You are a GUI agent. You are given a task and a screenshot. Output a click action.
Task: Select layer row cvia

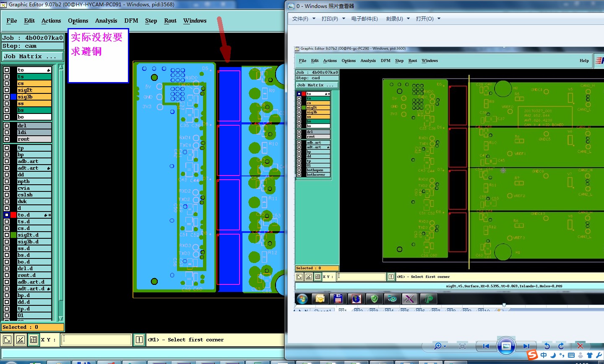34,188
